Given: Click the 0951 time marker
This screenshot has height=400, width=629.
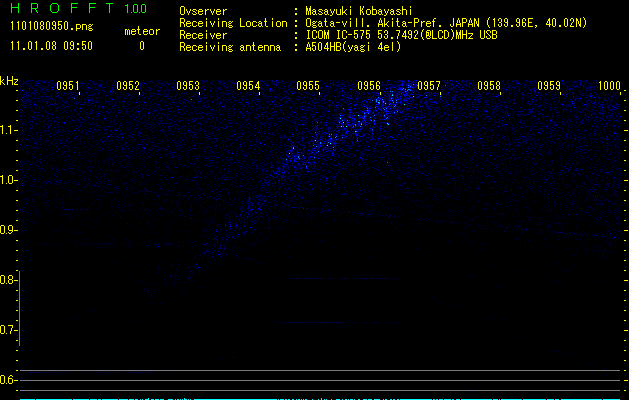Looking at the screenshot, I should click(68, 86).
